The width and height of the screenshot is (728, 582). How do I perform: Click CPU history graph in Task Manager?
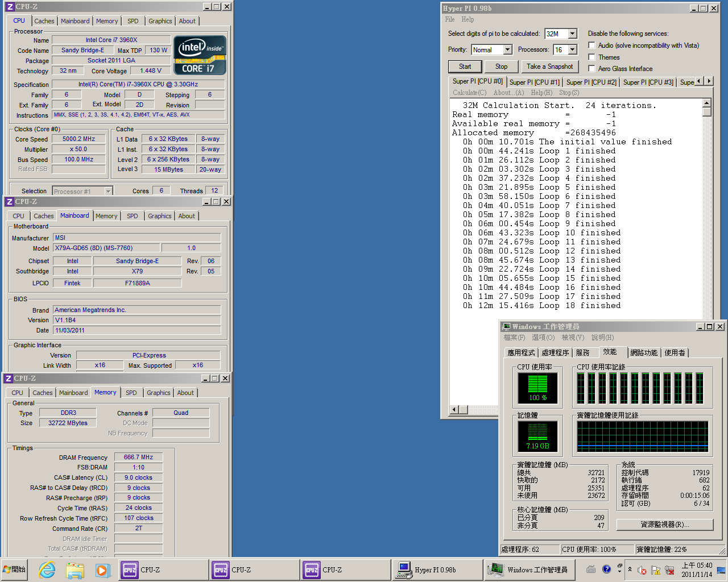pyautogui.click(x=640, y=388)
